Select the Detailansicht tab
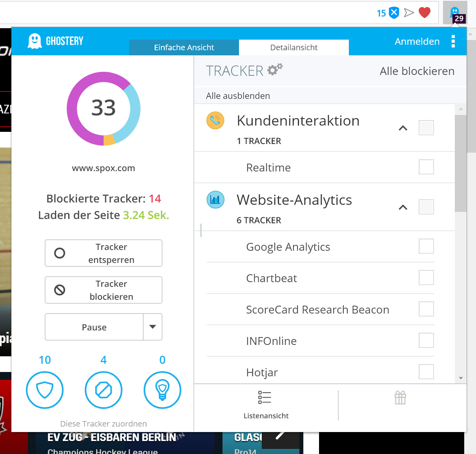This screenshot has width=476, height=454. tap(294, 47)
